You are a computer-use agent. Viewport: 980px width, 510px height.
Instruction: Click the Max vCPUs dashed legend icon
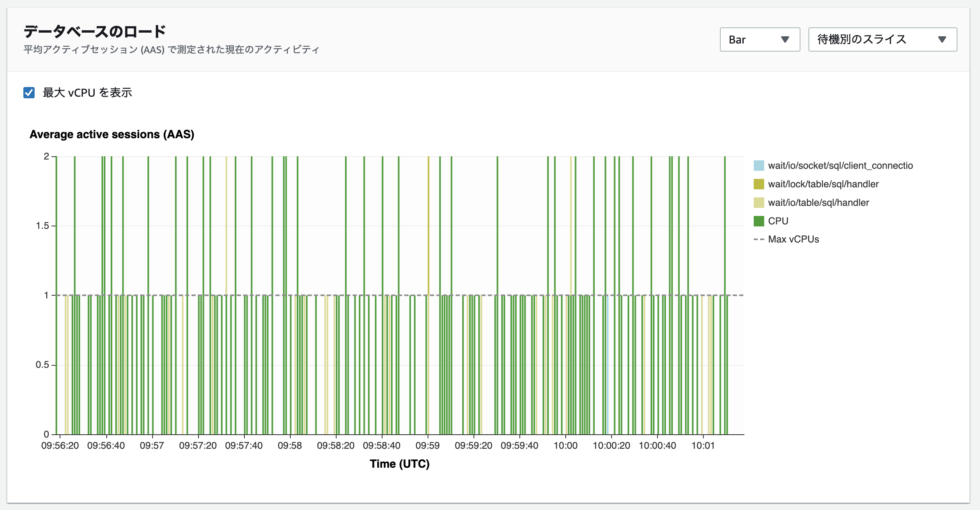click(x=759, y=239)
